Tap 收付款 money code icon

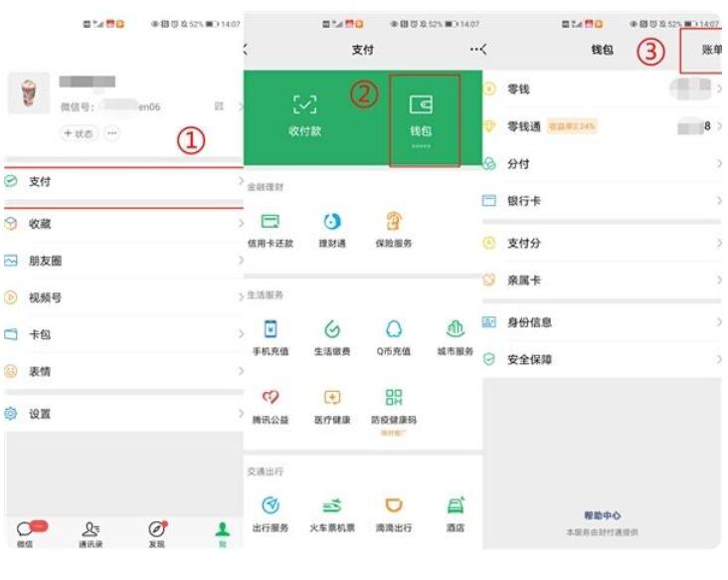point(304,115)
